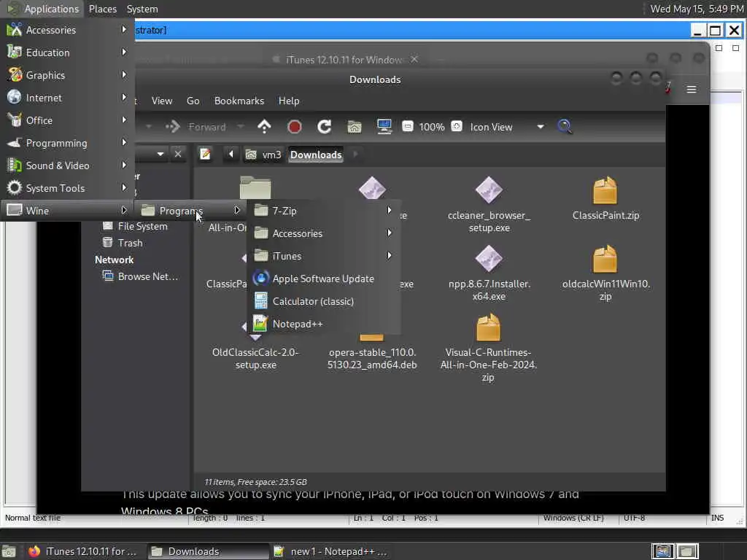Reload the current folder

(x=325, y=127)
